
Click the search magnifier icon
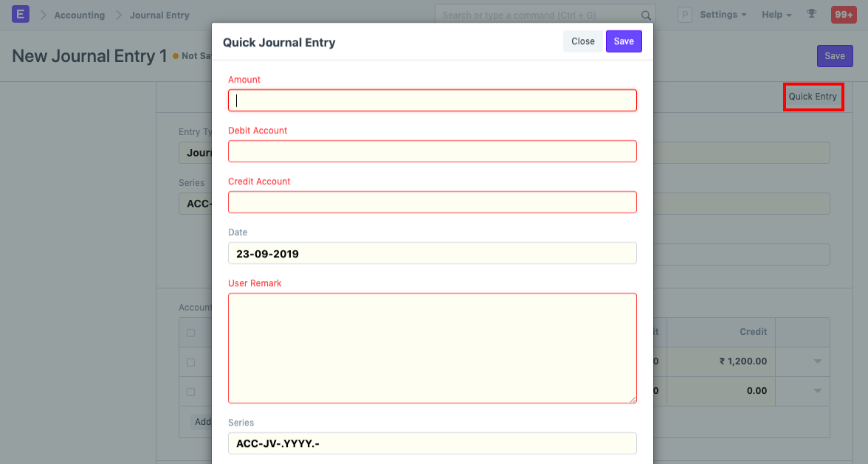646,15
